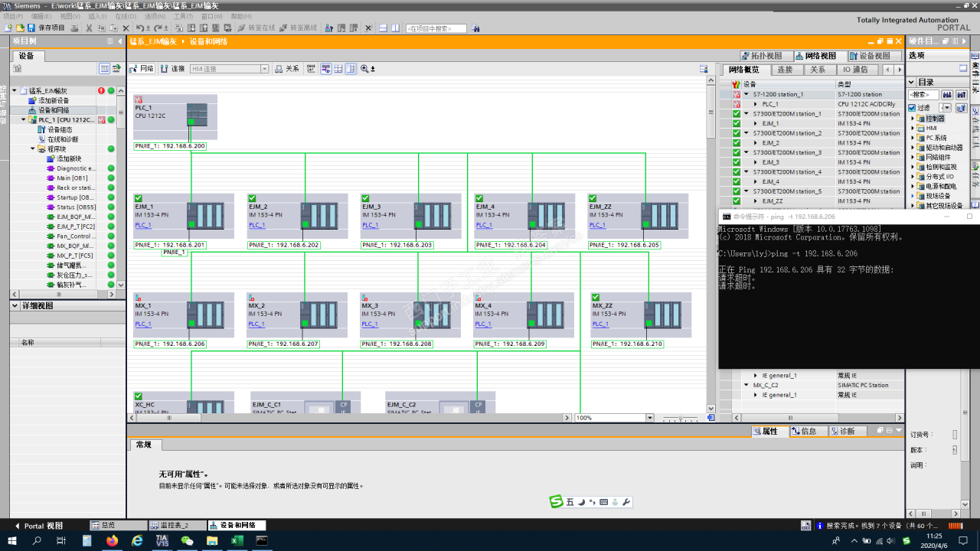Click the catalog 搜索 search field
980x551 pixels.
pyautogui.click(x=923, y=95)
